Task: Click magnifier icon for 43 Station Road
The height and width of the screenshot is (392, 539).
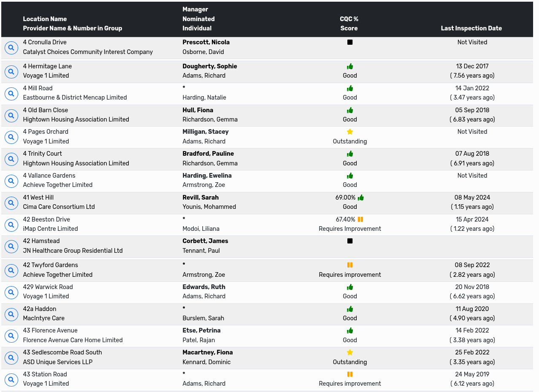Action: click(x=11, y=379)
